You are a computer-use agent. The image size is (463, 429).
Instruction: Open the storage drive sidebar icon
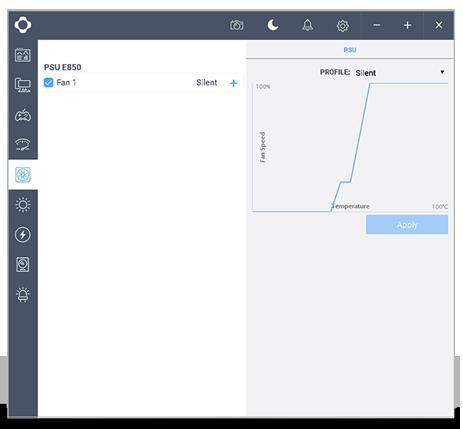23,264
